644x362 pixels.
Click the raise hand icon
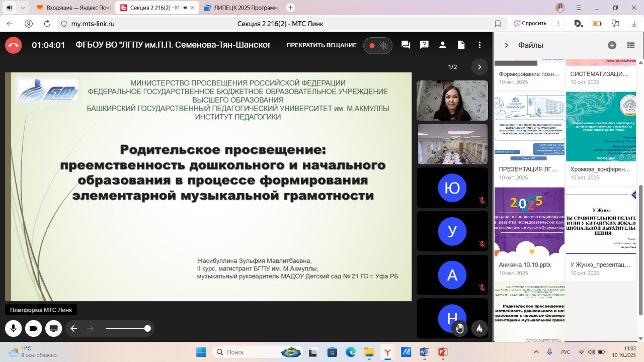459,328
